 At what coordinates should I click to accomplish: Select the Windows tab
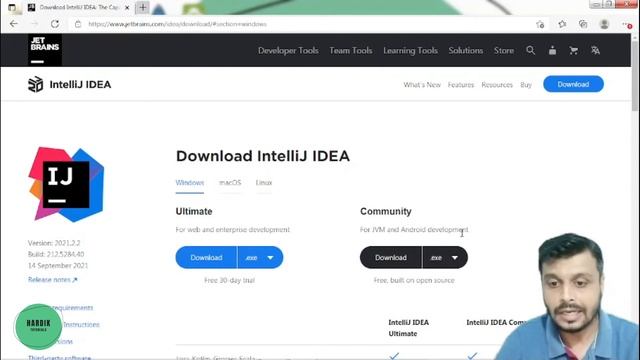click(x=190, y=183)
